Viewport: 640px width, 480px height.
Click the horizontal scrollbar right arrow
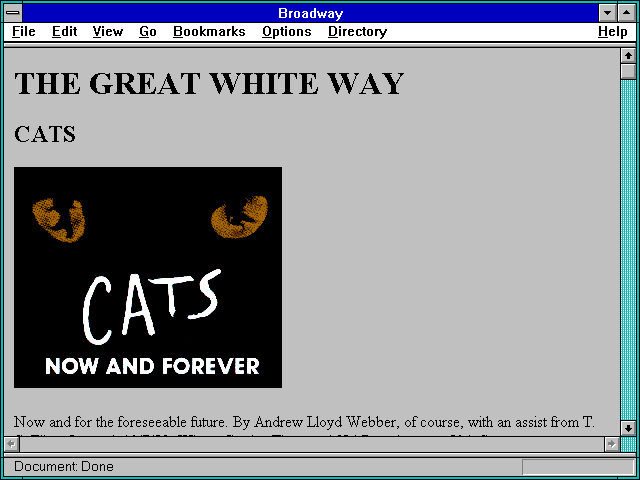click(611, 444)
